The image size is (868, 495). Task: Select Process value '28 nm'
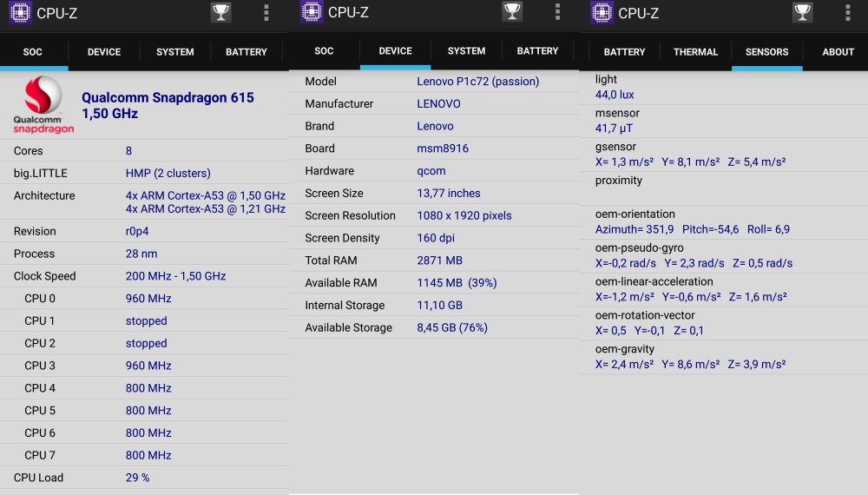[x=141, y=254]
